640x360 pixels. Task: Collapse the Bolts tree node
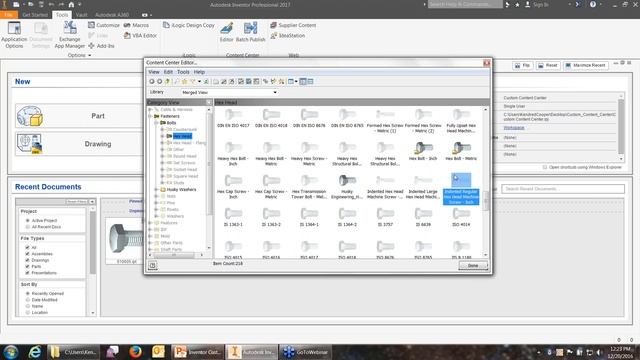click(156, 123)
